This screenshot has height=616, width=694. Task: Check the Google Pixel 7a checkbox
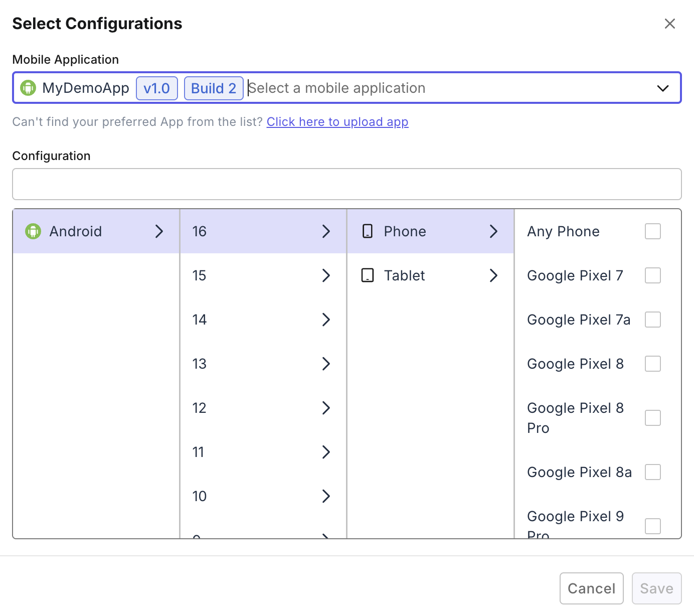[653, 320]
